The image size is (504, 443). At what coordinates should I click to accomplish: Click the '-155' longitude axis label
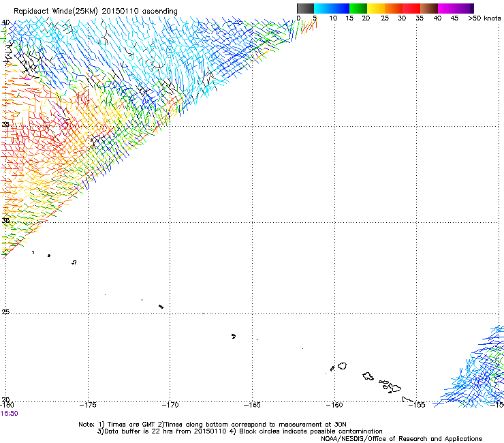coord(417,405)
